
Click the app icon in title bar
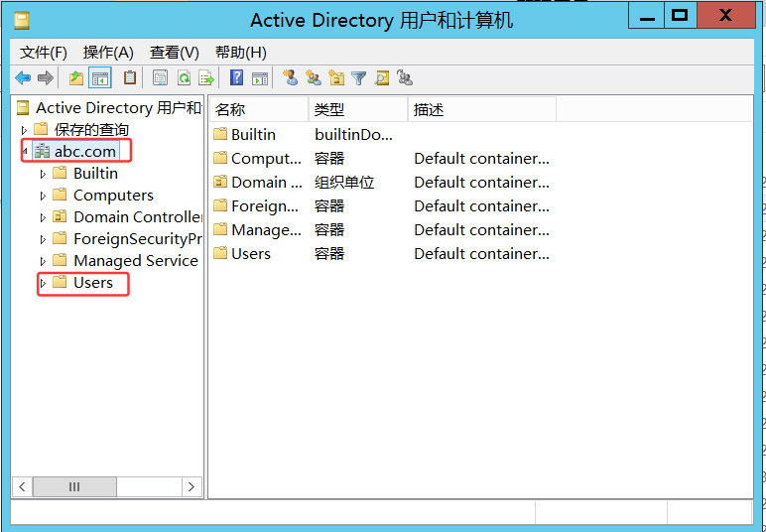click(x=22, y=21)
